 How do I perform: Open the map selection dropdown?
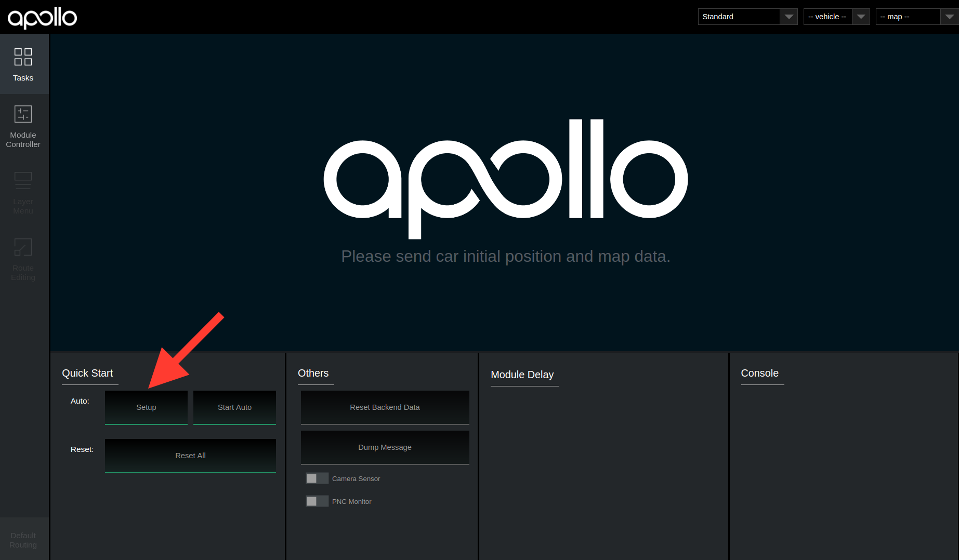[916, 17]
